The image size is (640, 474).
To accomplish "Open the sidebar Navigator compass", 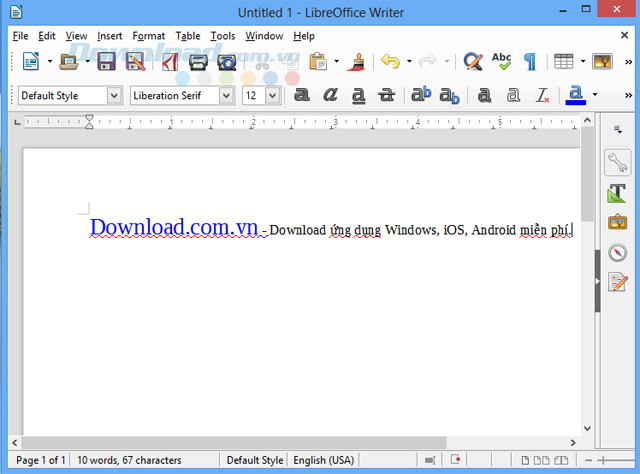I will [x=618, y=252].
